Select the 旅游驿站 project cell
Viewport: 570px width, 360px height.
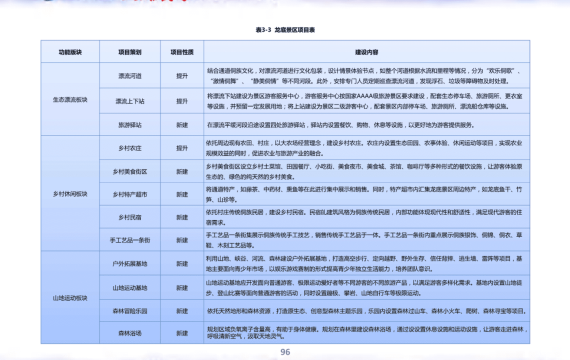[130, 125]
